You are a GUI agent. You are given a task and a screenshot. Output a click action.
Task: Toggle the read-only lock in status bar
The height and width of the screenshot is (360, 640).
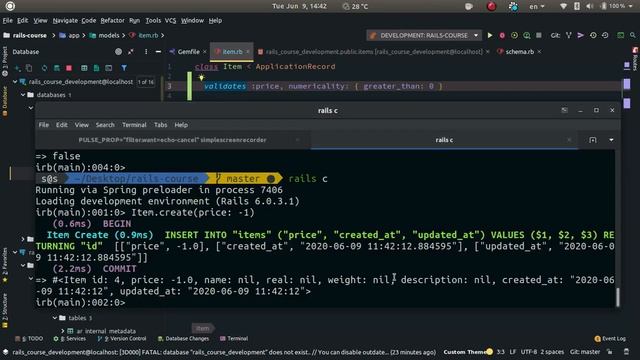(609, 352)
